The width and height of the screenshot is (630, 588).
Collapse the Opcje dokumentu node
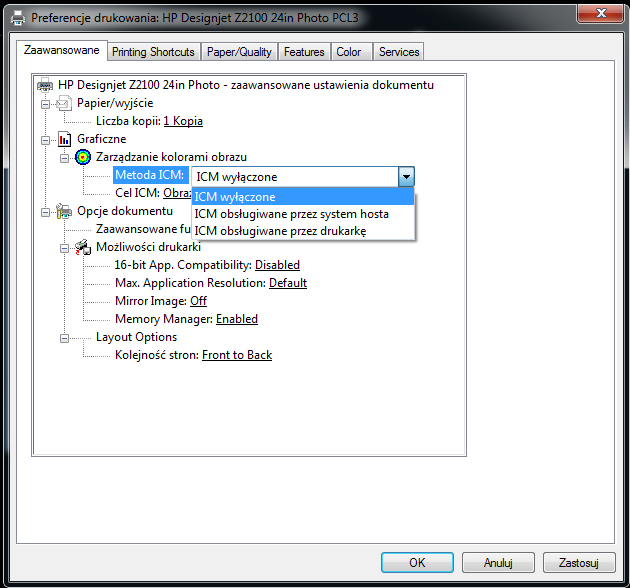46,212
